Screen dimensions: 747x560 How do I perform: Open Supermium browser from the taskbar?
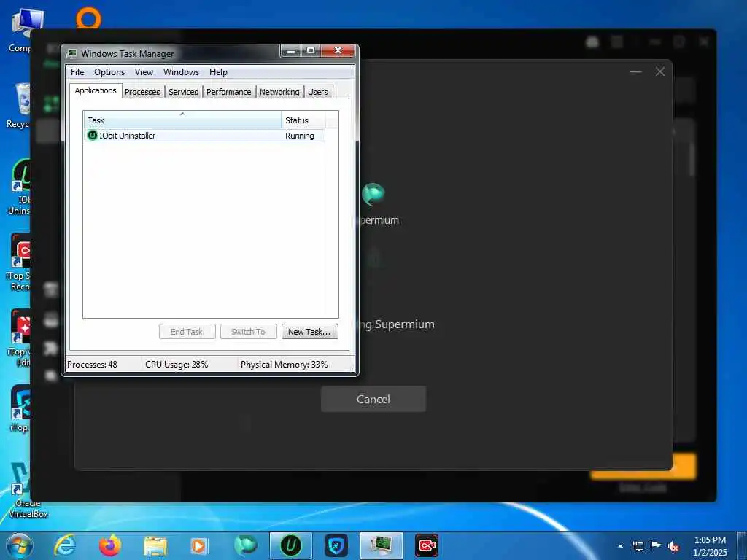coord(246,545)
